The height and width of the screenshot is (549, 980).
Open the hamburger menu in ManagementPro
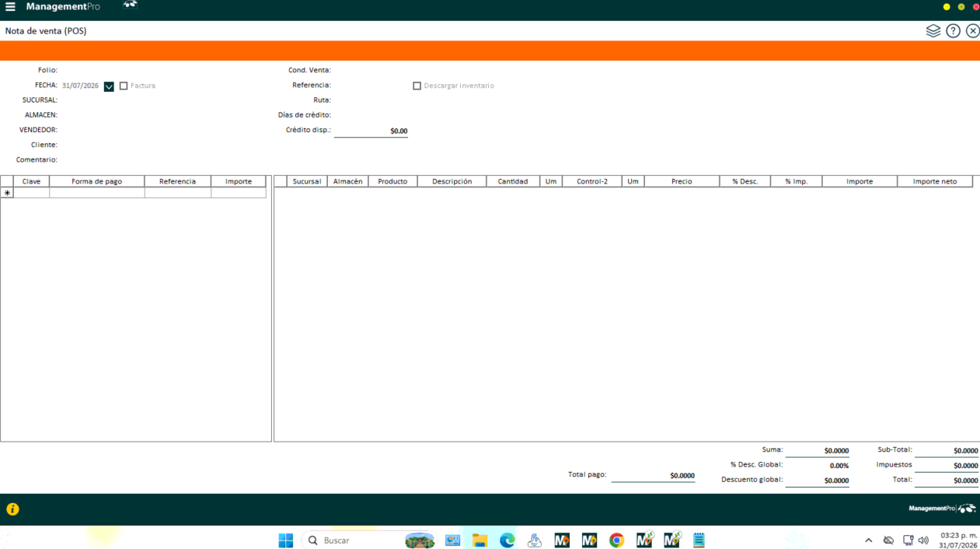point(10,7)
